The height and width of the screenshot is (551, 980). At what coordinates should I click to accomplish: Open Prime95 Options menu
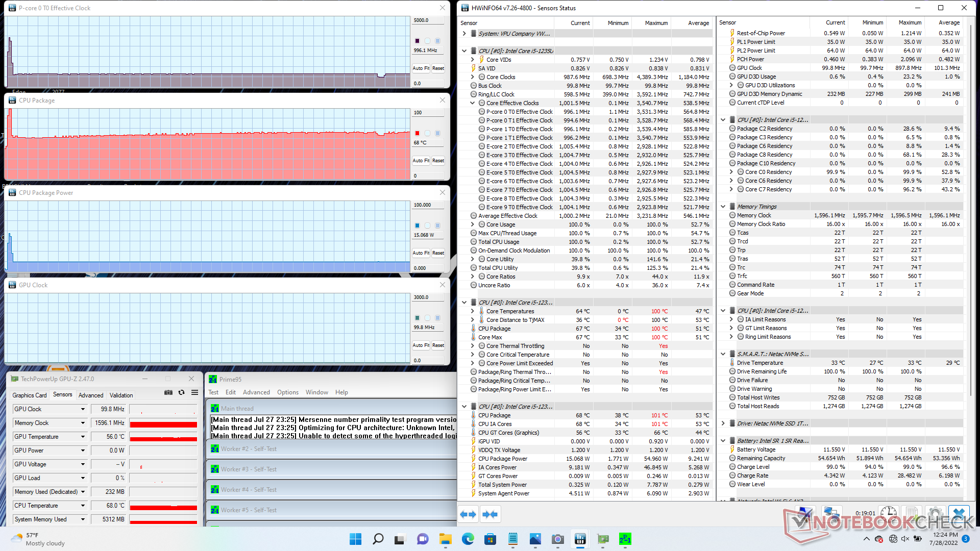[288, 392]
